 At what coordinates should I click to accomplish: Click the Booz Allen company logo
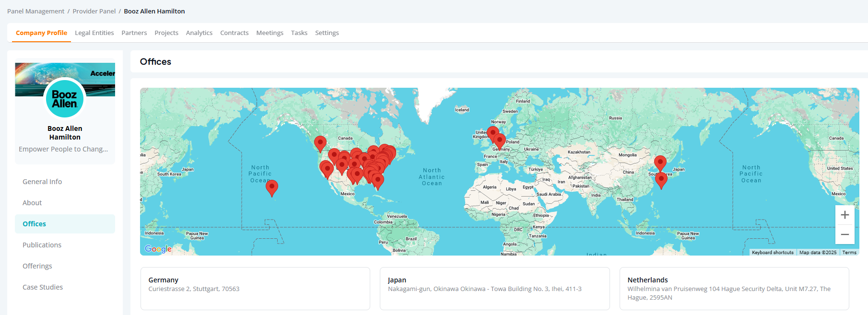(x=65, y=99)
